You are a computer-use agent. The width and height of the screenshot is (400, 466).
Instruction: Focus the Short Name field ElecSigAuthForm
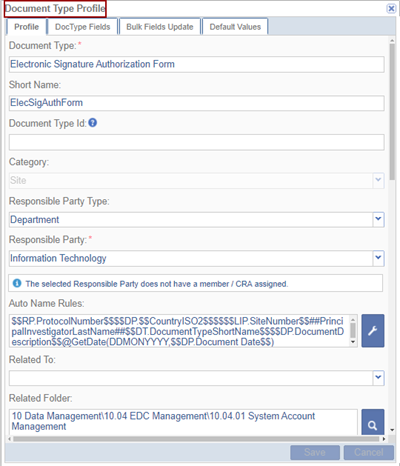click(x=197, y=103)
